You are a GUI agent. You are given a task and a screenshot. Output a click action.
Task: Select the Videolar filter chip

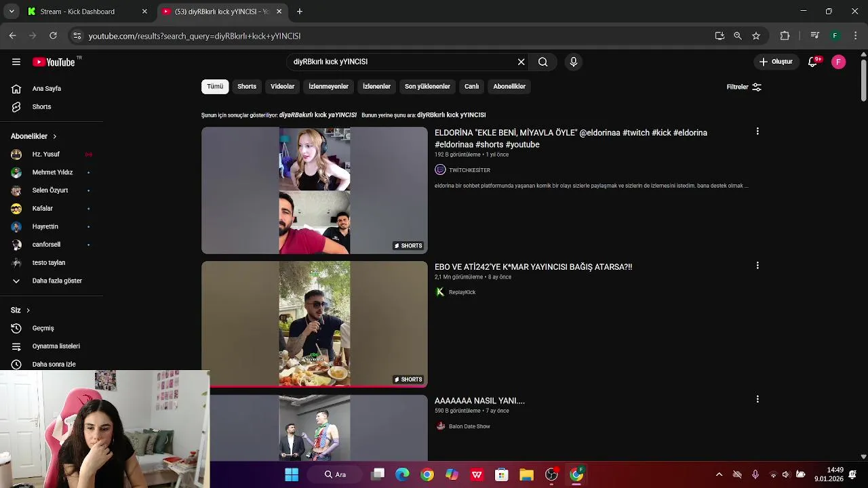coord(282,87)
